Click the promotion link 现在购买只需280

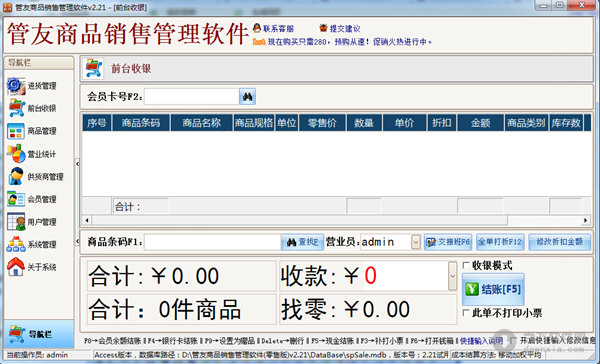(349, 42)
